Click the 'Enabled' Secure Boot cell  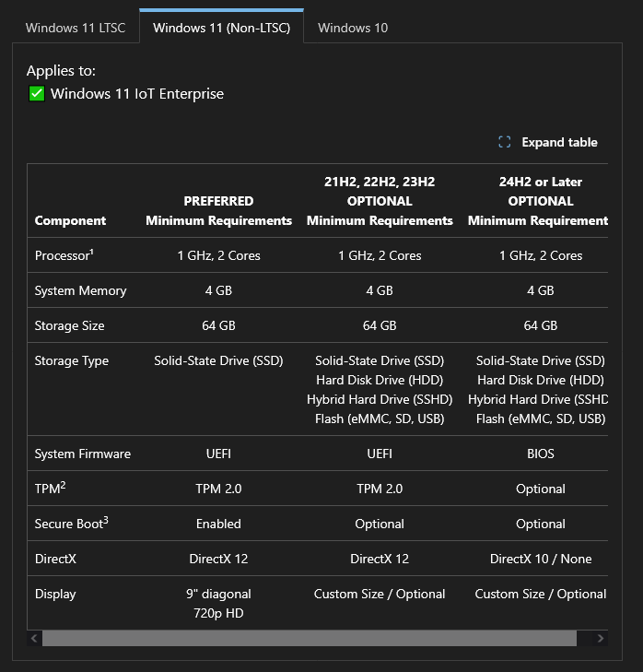(x=218, y=525)
